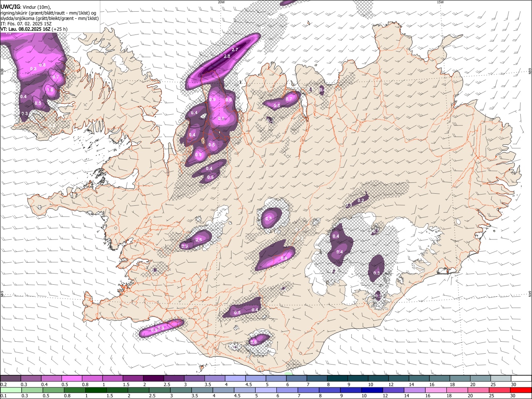Click the '20W' longitude label
Image resolution: width=532 pixels, height=399 pixels.
pos(221,2)
